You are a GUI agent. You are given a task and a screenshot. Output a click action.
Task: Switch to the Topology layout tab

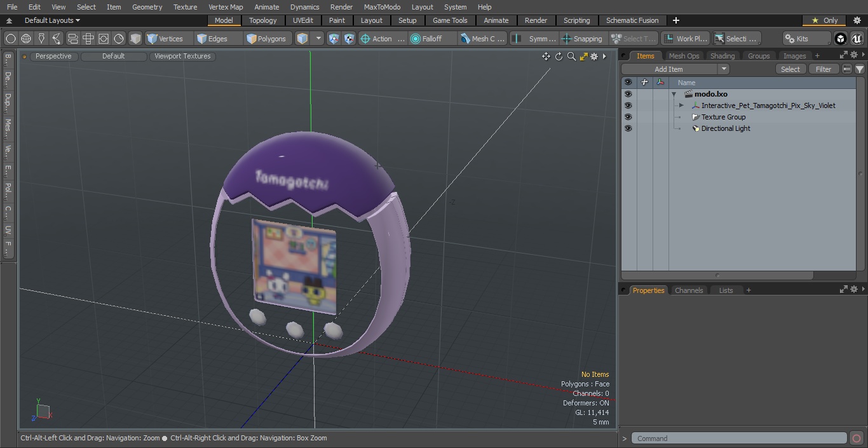point(263,20)
